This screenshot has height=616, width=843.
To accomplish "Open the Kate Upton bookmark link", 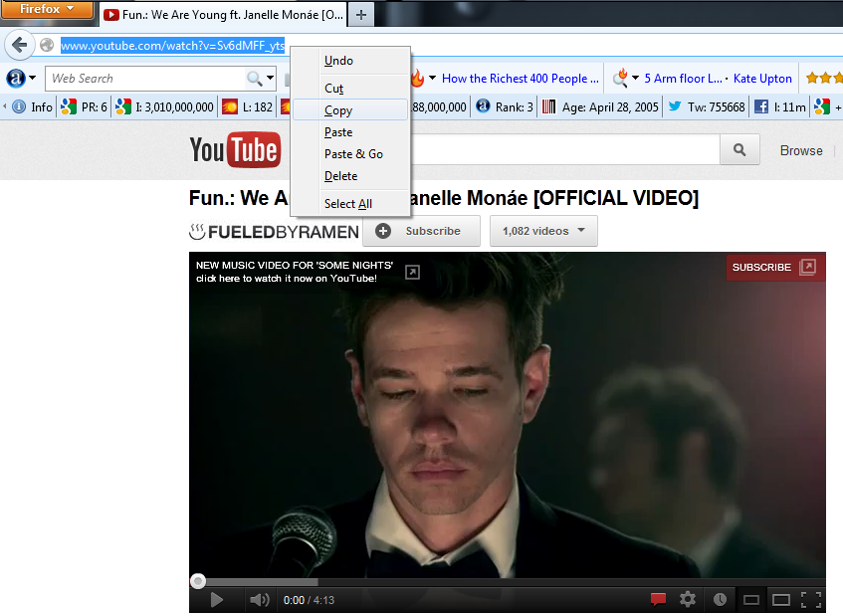I will [762, 78].
